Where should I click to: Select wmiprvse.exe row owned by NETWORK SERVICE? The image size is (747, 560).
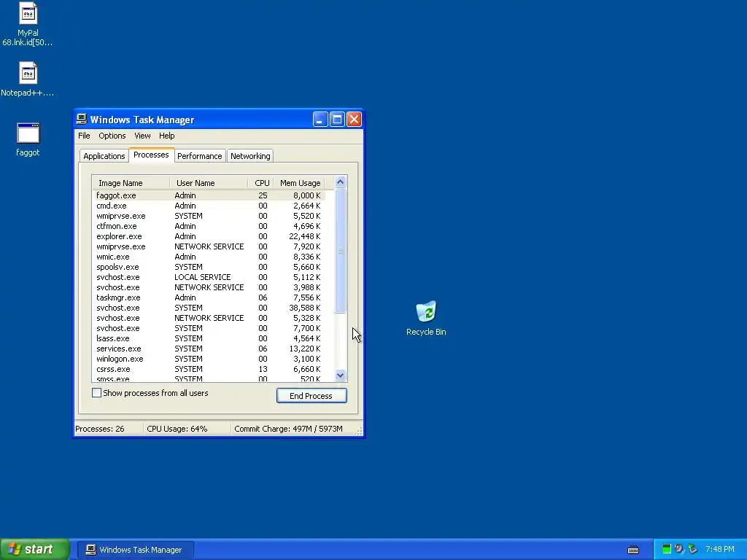[x=209, y=246]
